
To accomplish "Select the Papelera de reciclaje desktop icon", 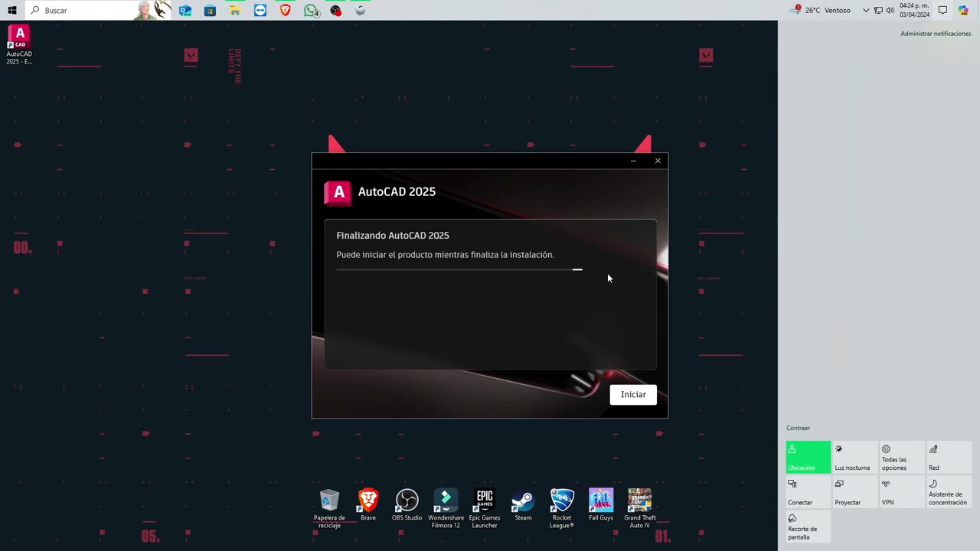I will tap(329, 509).
